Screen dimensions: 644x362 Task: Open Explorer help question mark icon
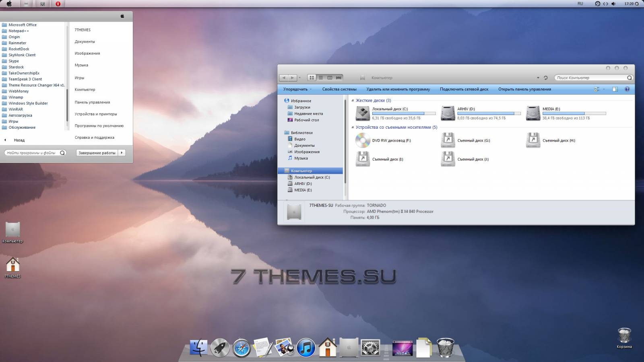[x=627, y=89]
